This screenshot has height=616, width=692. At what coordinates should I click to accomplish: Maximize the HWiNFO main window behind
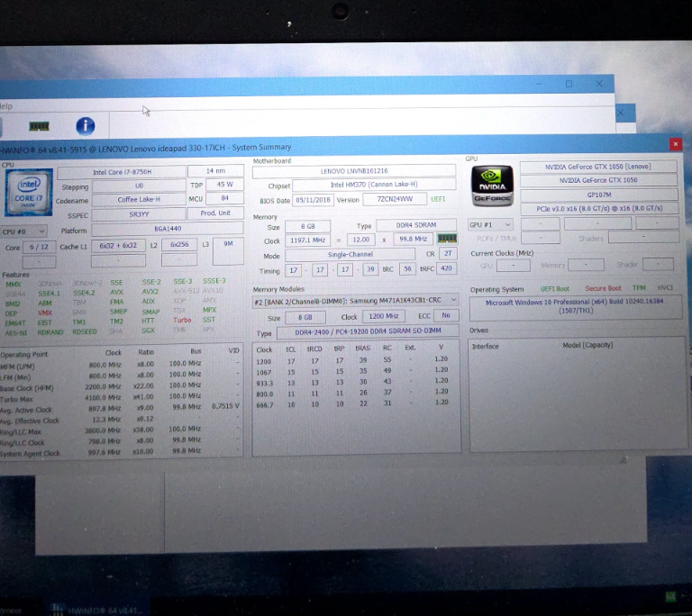click(569, 84)
